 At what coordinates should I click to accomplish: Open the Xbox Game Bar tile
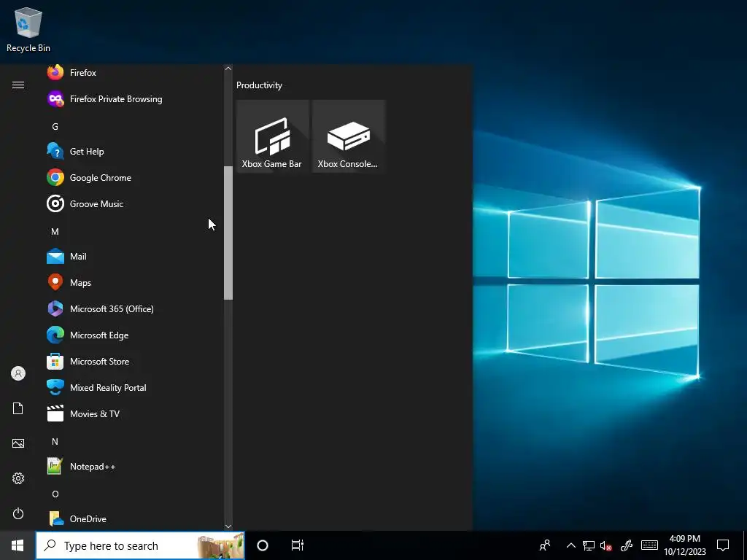273,136
